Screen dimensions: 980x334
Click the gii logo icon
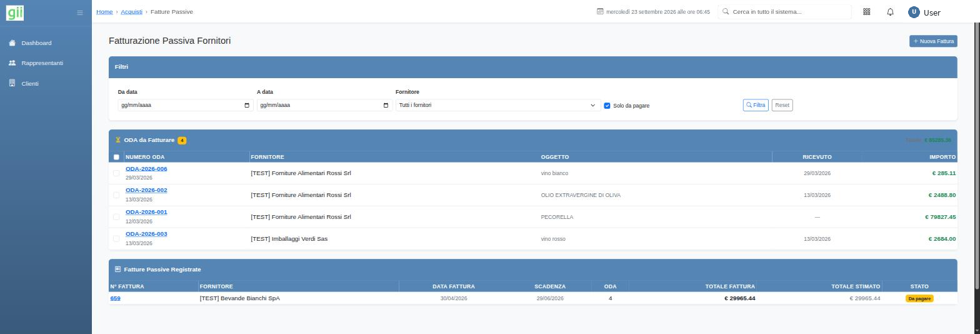point(15,12)
